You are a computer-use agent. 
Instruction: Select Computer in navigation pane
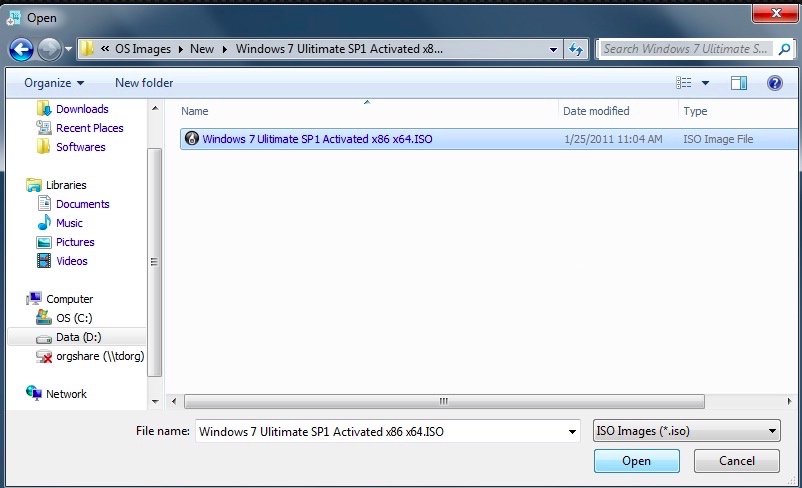pyautogui.click(x=70, y=299)
